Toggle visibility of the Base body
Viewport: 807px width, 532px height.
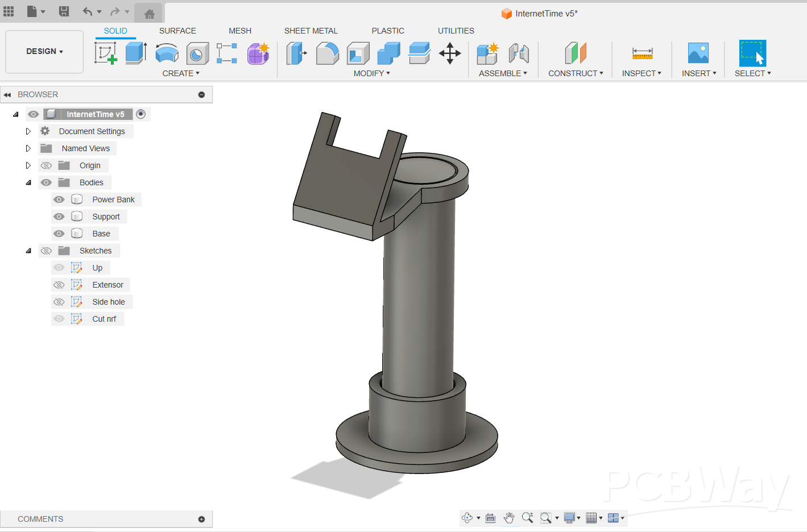click(59, 234)
